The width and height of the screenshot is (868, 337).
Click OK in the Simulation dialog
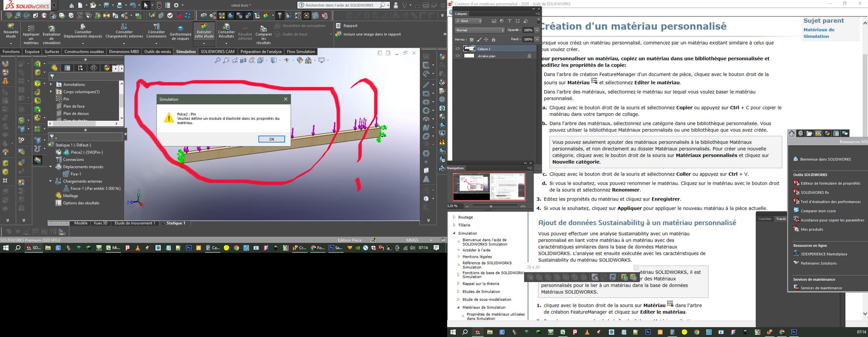click(x=272, y=139)
